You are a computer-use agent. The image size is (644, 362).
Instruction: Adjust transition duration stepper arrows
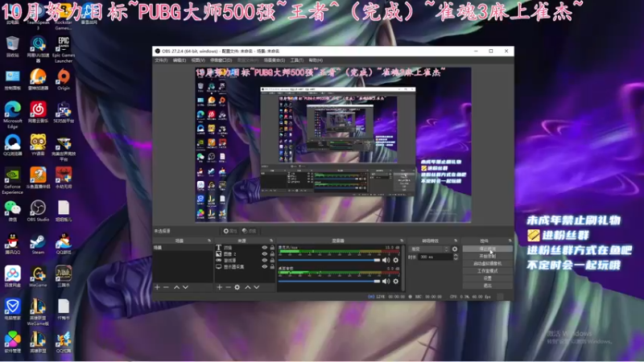[456, 257]
